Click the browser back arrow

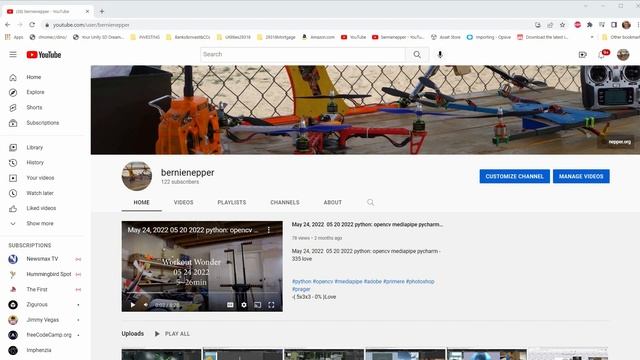point(8,25)
